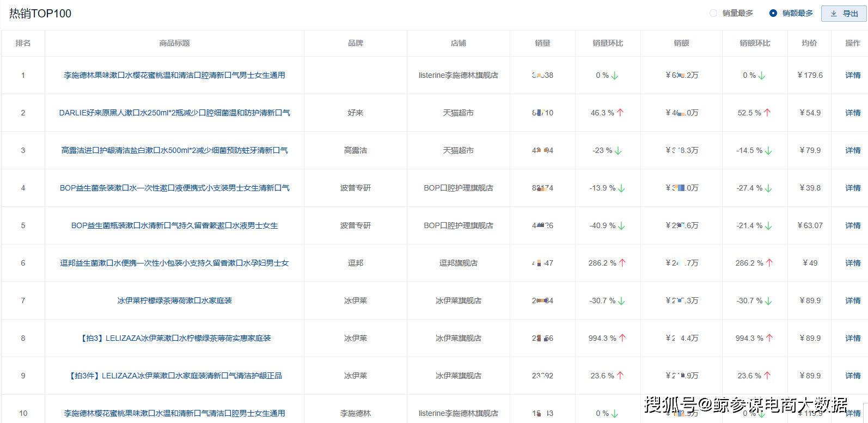
Task: Click red up arrow in 销额环比 23.6 %
Action: coord(767,376)
